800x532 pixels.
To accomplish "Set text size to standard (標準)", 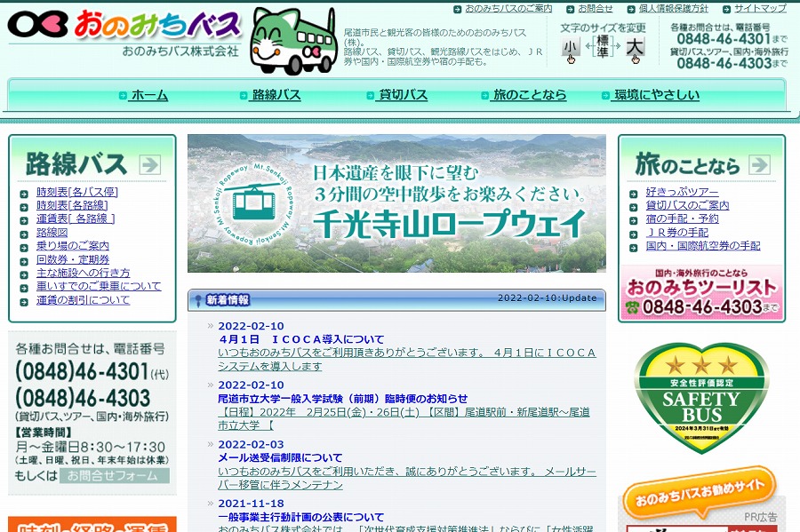I will [603, 46].
